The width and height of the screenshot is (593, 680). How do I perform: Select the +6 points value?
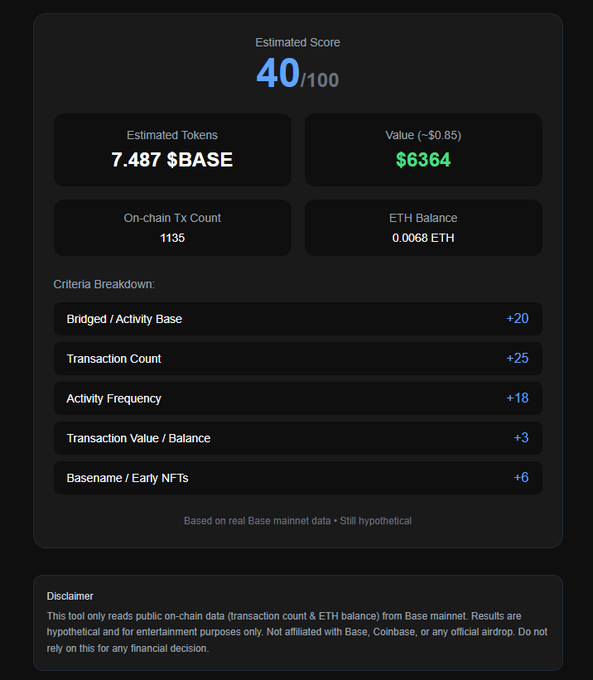tap(521, 477)
